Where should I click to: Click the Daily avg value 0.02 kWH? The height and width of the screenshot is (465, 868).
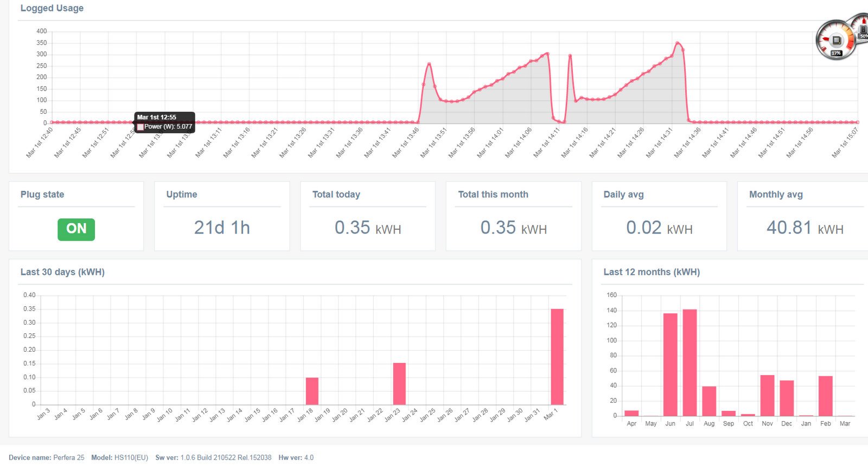[659, 228]
